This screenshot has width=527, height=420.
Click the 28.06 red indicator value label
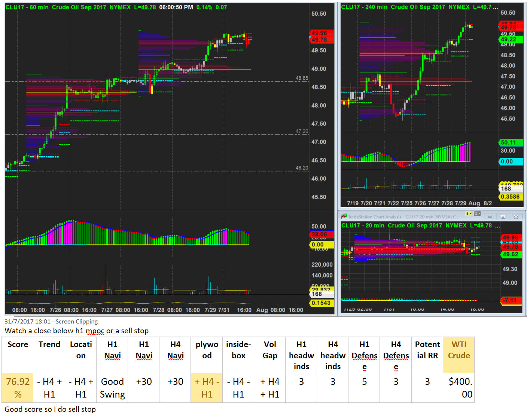322,234
